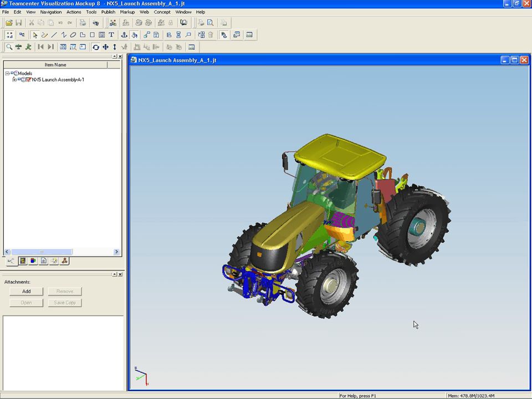Click the straight line markup tool
The height and width of the screenshot is (399, 532).
54,34
